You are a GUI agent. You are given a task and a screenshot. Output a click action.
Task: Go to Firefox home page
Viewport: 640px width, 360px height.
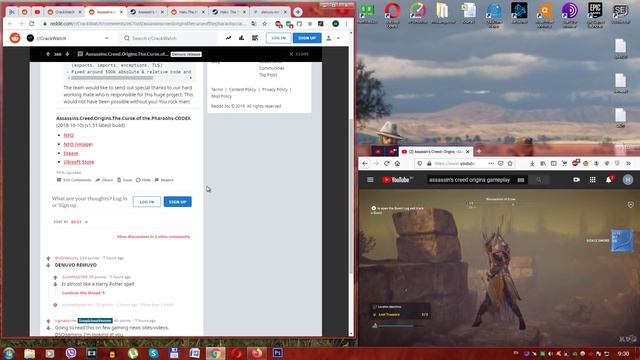tap(397, 163)
